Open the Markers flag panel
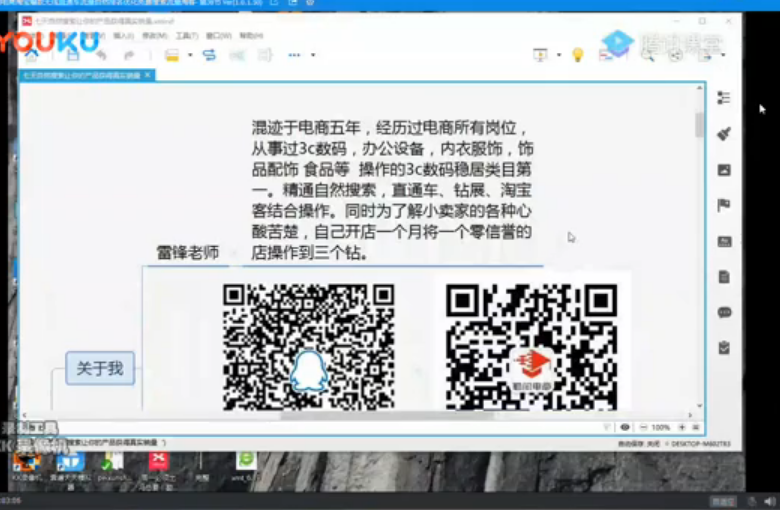The height and width of the screenshot is (510, 780). [724, 205]
